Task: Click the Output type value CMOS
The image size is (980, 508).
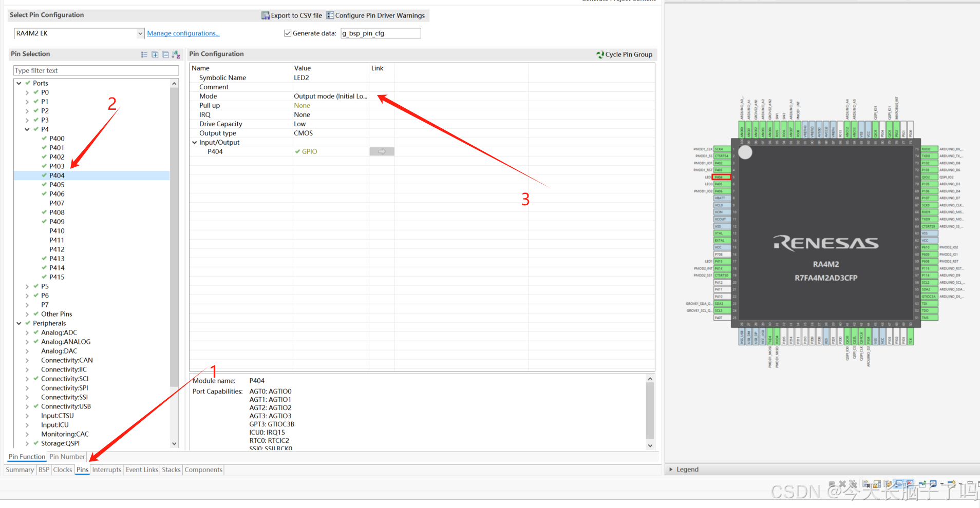Action: [x=303, y=133]
